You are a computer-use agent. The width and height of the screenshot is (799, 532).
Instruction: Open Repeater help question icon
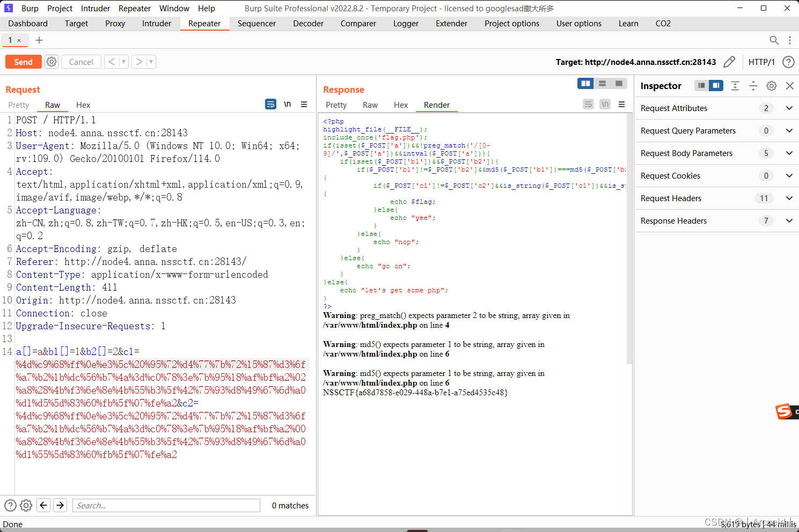click(788, 62)
